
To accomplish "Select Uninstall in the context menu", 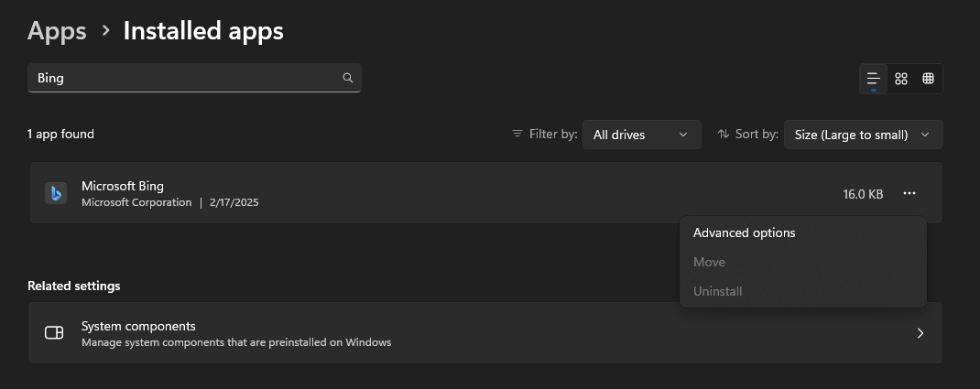I will pyautogui.click(x=802, y=292).
